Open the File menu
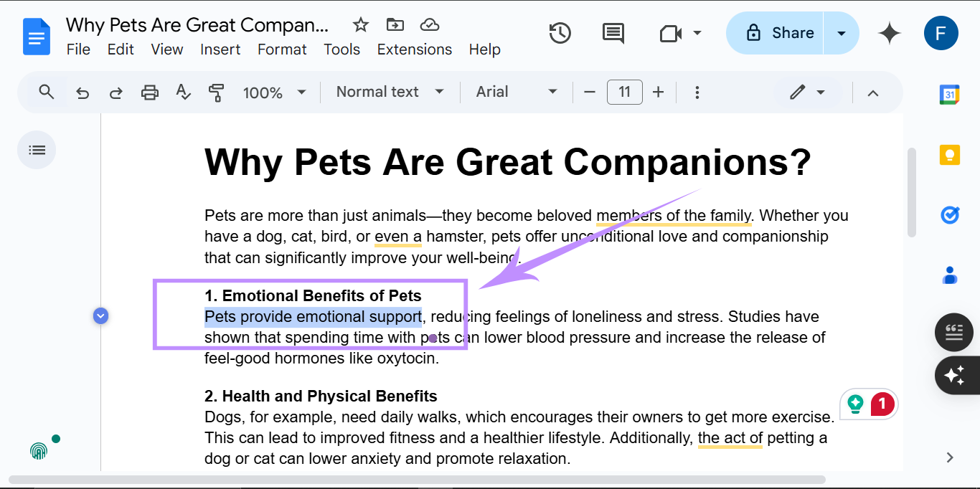This screenshot has width=980, height=489. 78,49
